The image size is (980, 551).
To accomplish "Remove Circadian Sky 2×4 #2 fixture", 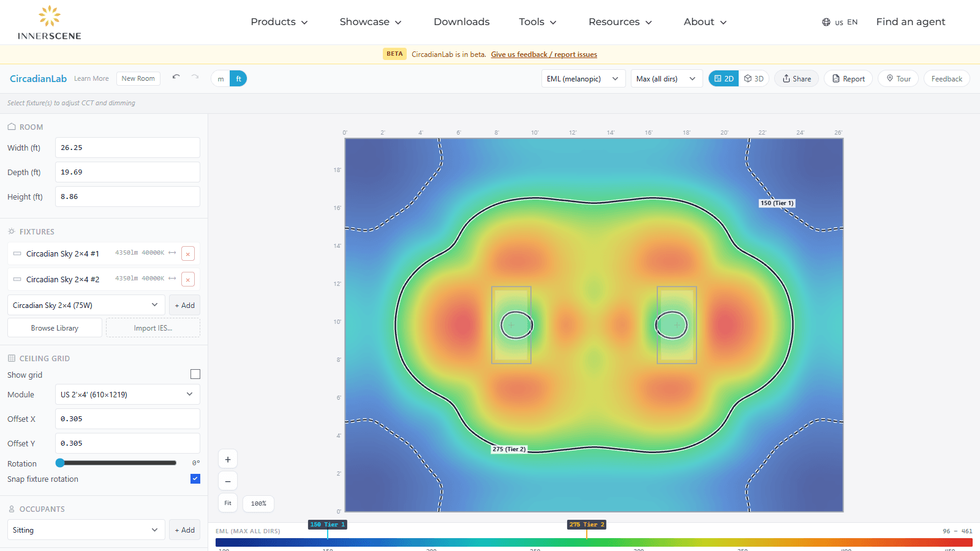I will tap(188, 279).
